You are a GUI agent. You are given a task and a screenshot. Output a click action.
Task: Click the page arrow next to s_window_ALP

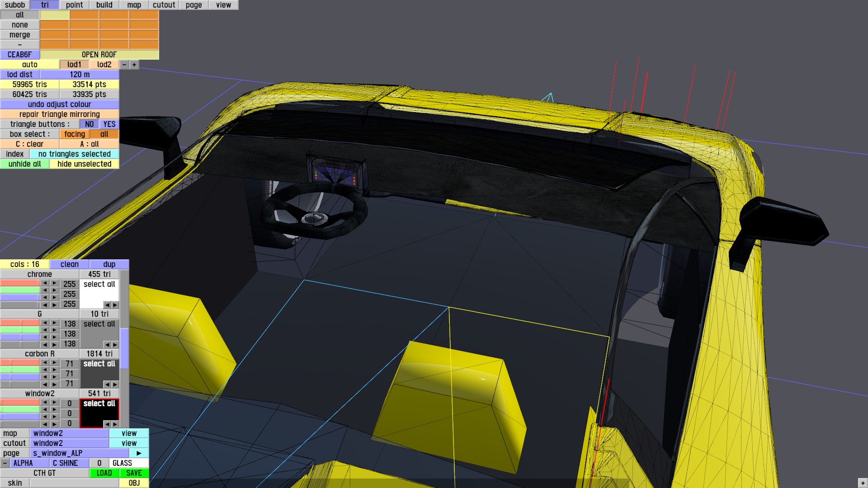point(139,453)
